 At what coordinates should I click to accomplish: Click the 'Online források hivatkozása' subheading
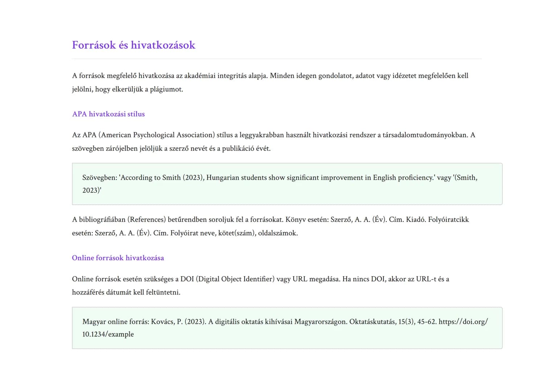pos(118,258)
